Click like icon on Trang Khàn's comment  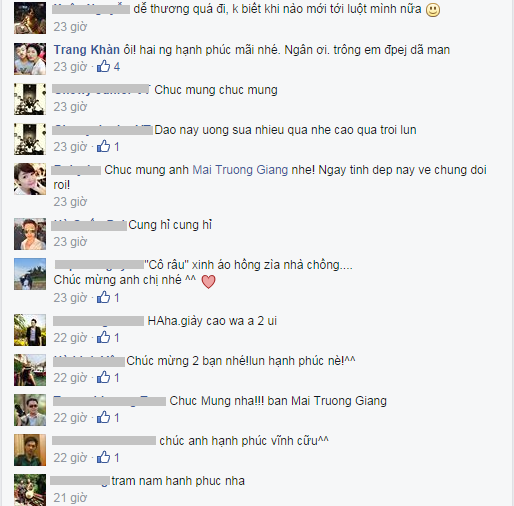pos(103,66)
